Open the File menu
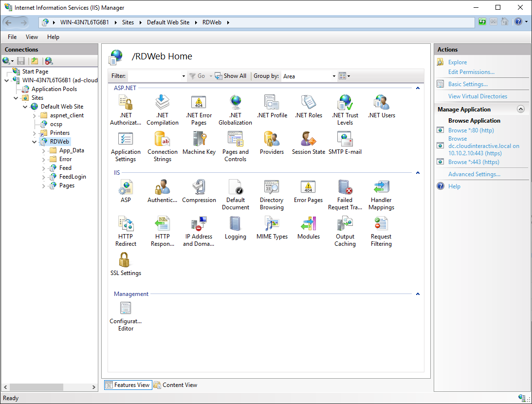 tap(12, 37)
